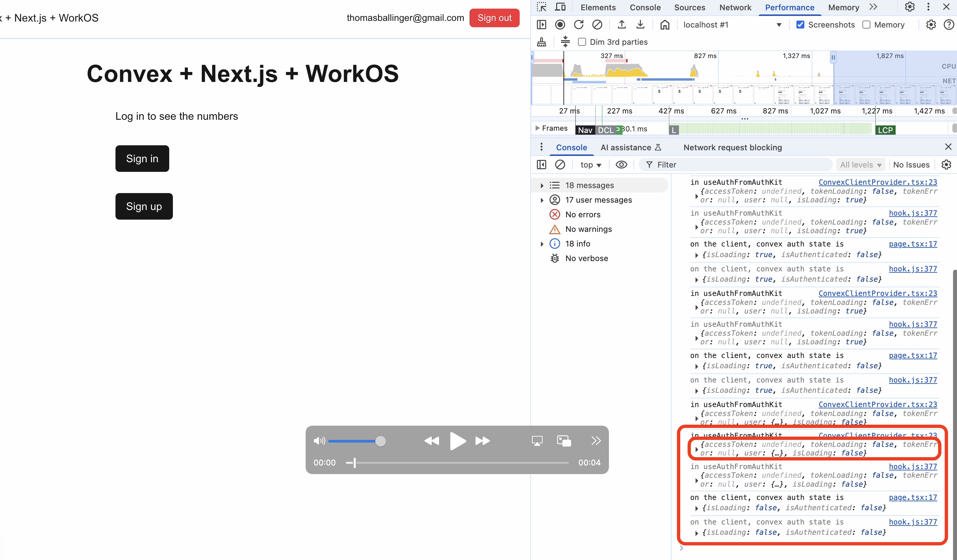Mute the video volume icon
The image size is (957, 560).
point(319,441)
